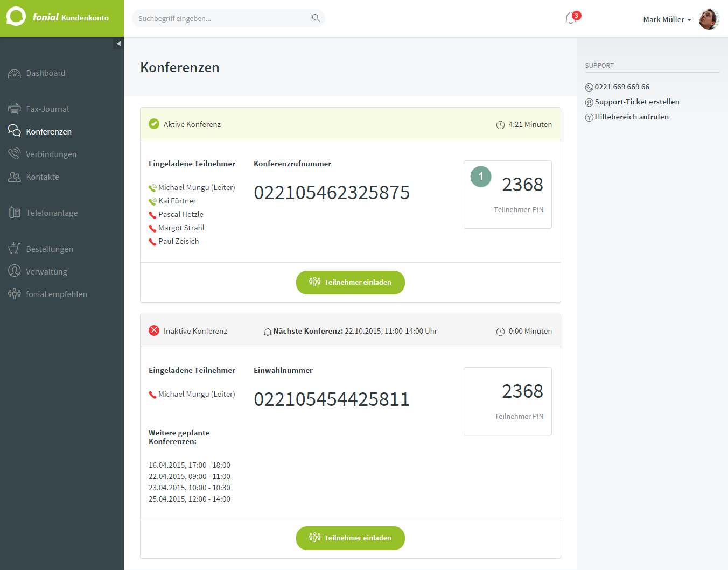This screenshot has width=728, height=570.
Task: Click the fonial logo circle icon
Action: point(16,16)
